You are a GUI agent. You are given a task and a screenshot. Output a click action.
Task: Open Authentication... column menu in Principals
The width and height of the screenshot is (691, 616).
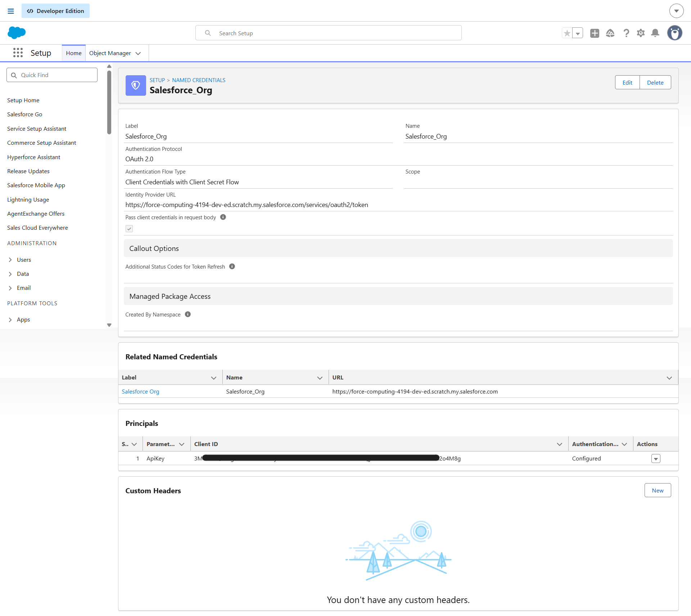tap(624, 444)
